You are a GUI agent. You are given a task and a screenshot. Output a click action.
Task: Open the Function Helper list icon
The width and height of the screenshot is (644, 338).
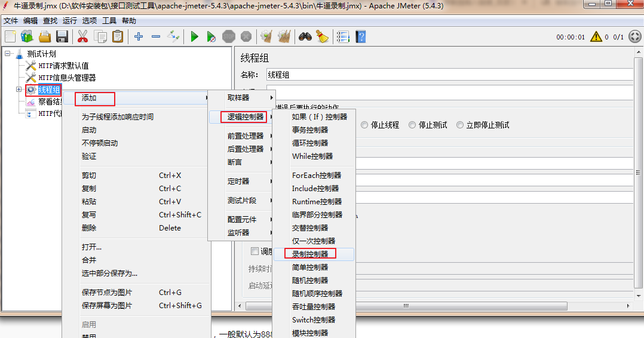click(x=343, y=37)
